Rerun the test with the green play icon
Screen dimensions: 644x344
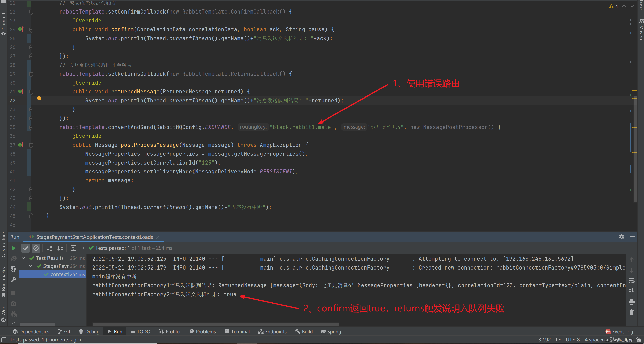pyautogui.click(x=14, y=248)
